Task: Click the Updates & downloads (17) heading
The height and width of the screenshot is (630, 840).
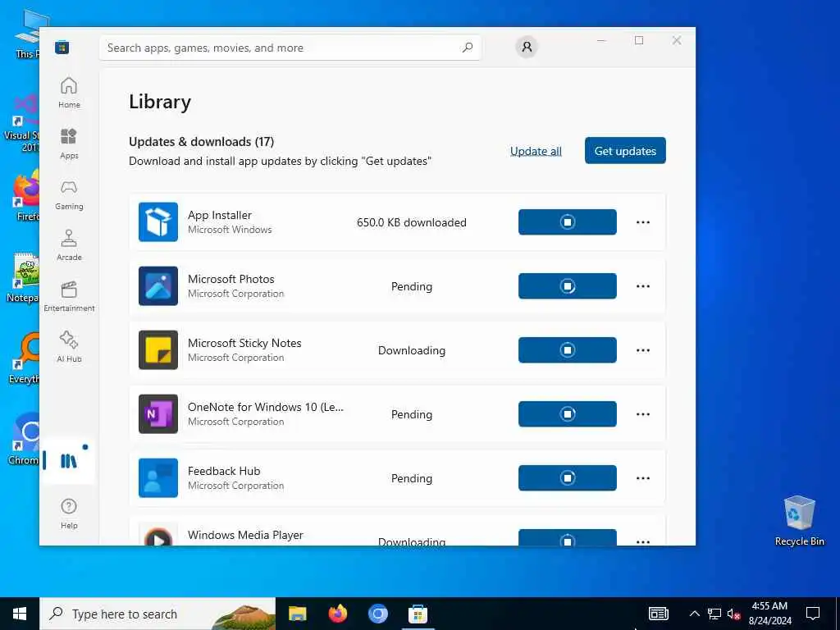Action: point(202,141)
